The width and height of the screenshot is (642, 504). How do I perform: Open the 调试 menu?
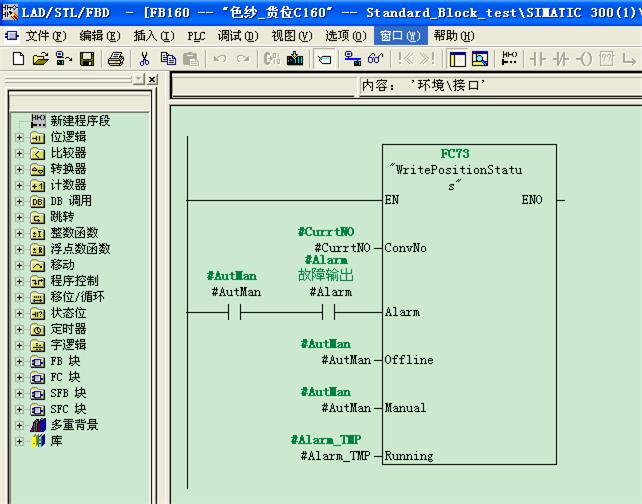(x=236, y=35)
